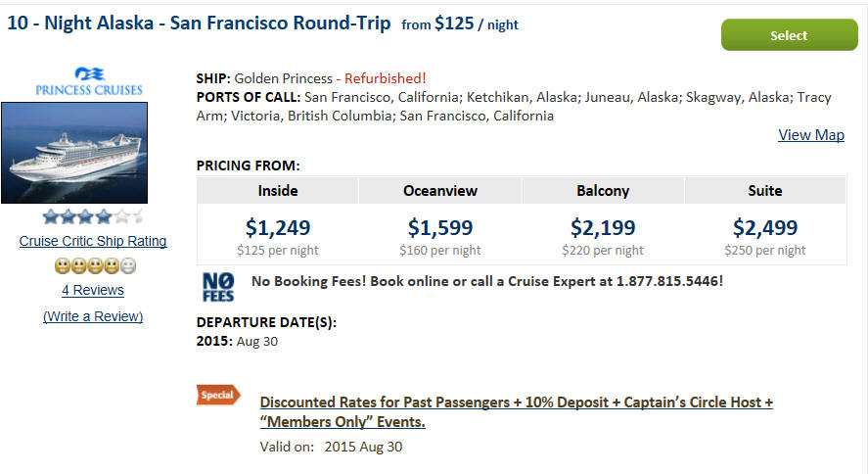Open Cruise Critic Ship Rating link
The width and height of the screenshot is (868, 474).
tap(93, 242)
